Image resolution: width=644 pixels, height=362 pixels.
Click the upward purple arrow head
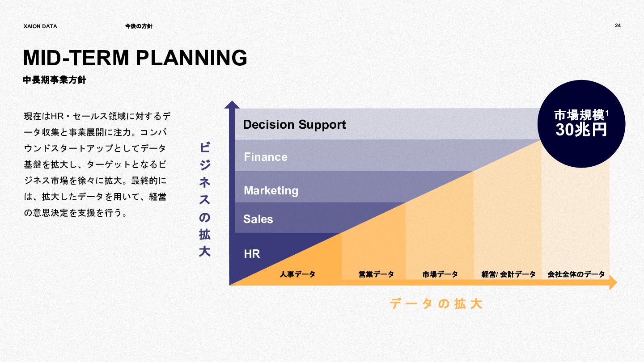pyautogui.click(x=232, y=105)
